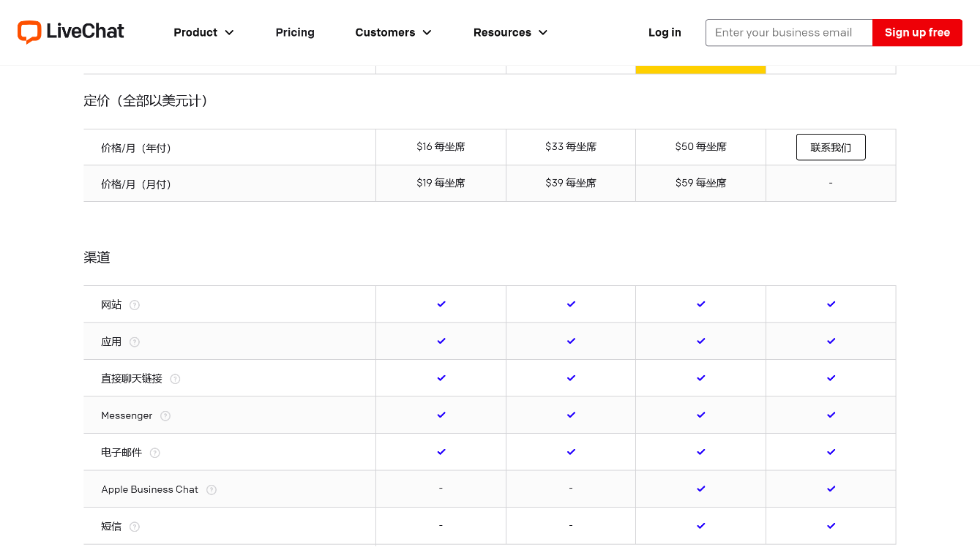Click the $59 每坐席 monthly price cell
The height and width of the screenshot is (550, 980).
pyautogui.click(x=700, y=183)
